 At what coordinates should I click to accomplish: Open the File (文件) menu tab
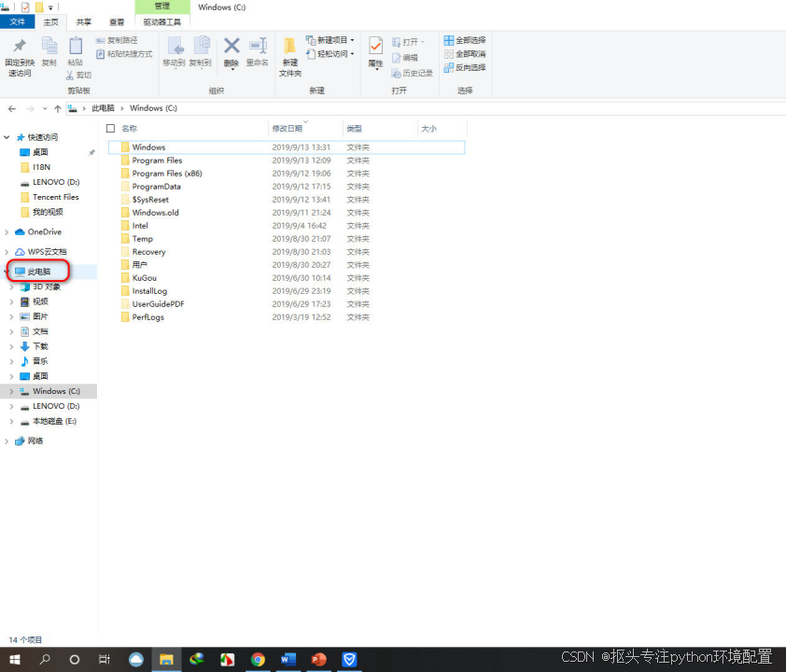[x=18, y=22]
